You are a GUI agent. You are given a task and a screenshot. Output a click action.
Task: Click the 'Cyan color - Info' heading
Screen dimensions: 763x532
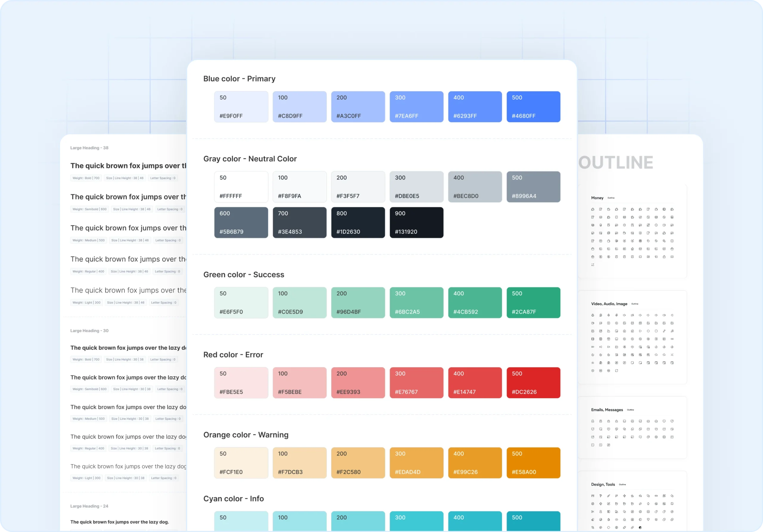click(233, 498)
